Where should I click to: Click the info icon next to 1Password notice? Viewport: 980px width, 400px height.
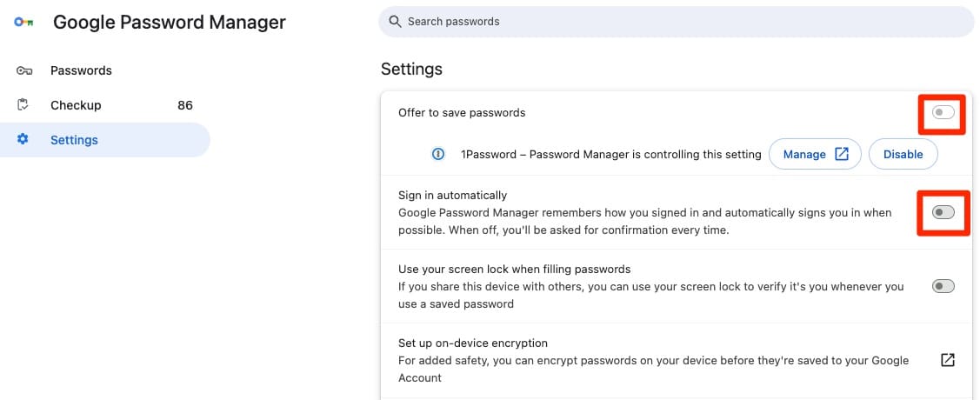point(439,154)
